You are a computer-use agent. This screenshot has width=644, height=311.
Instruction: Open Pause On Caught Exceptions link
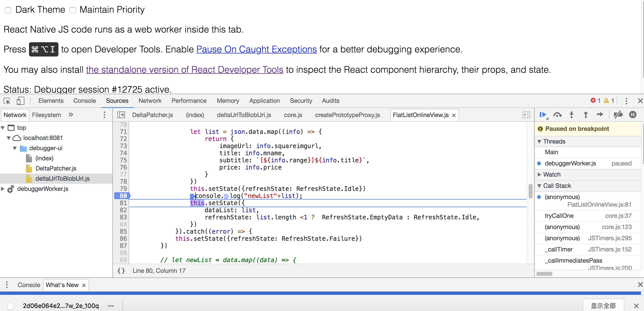tap(256, 49)
